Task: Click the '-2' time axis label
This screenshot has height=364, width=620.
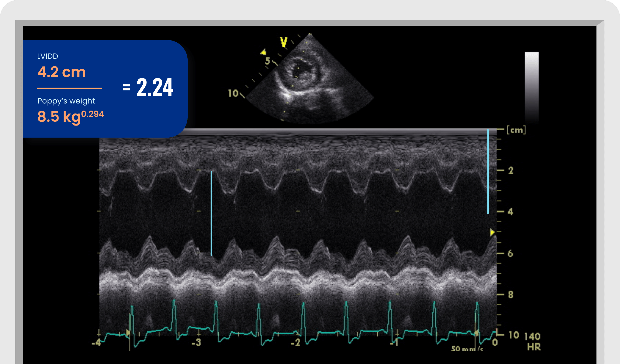Action: (296, 343)
